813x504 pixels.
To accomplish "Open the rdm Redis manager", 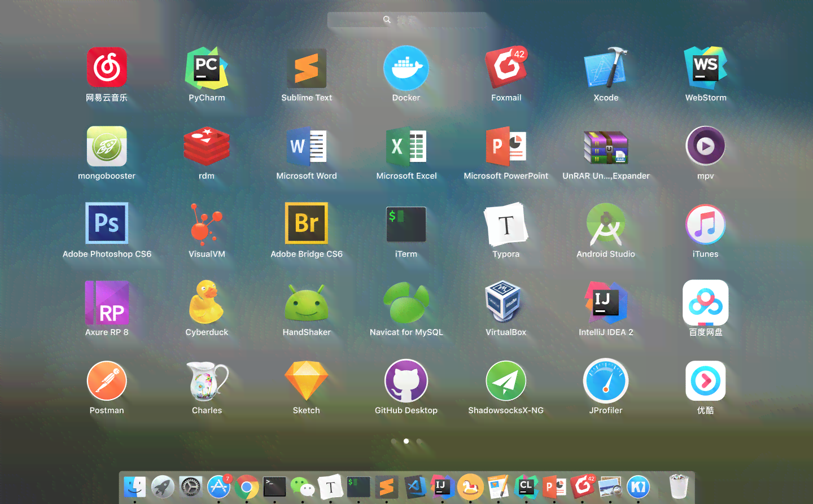I will tap(207, 146).
